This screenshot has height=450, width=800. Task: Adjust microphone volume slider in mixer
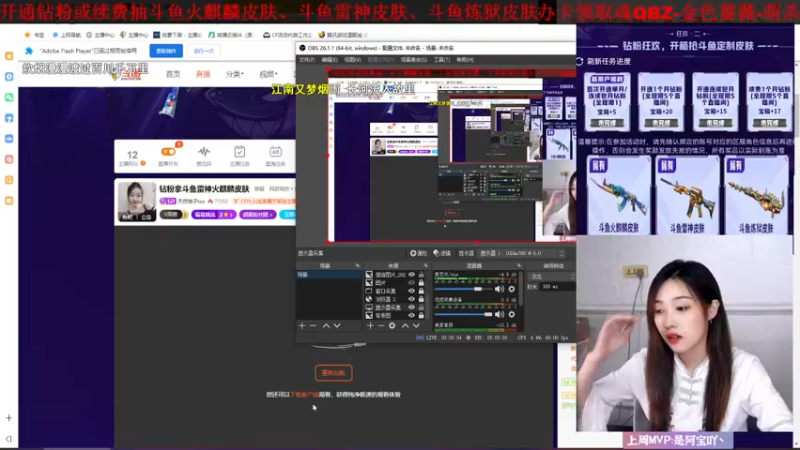463,289
